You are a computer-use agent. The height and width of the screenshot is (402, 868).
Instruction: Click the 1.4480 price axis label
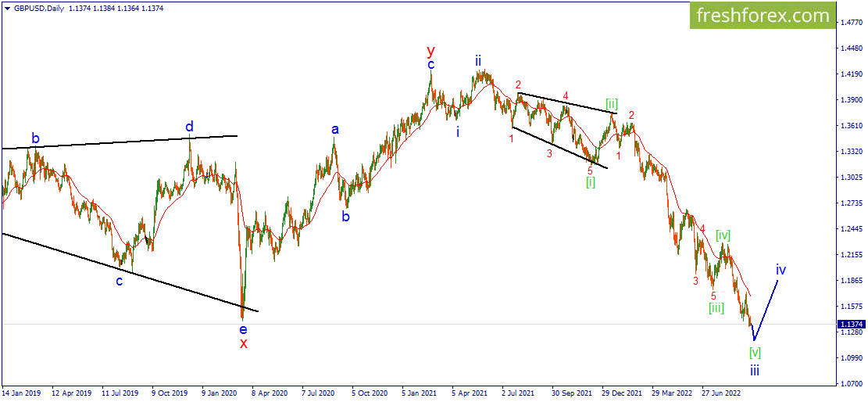point(852,48)
